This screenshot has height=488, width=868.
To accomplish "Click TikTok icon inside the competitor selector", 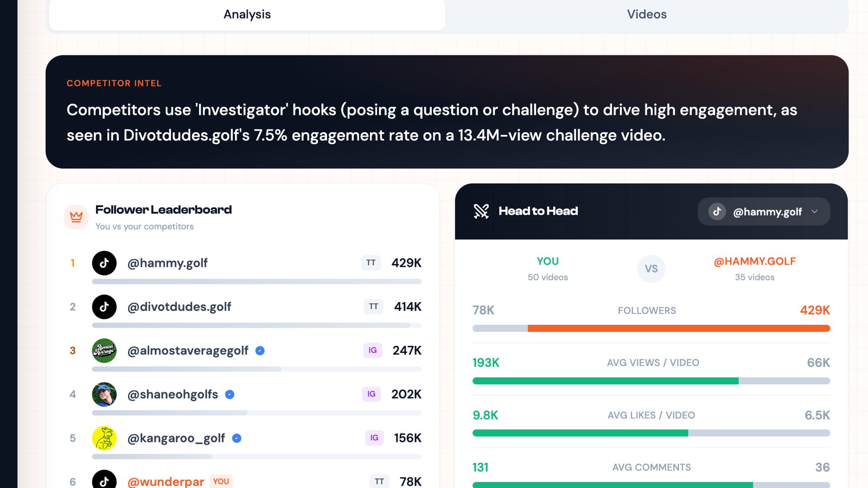I will click(717, 211).
